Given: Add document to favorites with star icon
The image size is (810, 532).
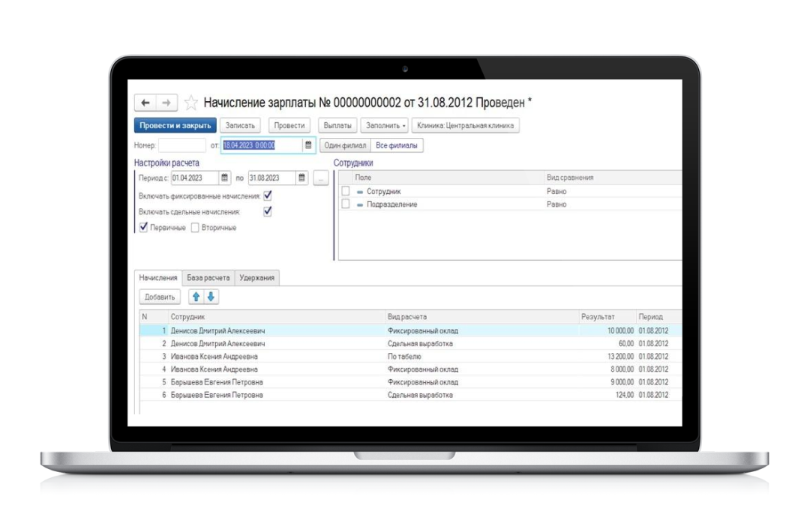Looking at the screenshot, I should tap(191, 103).
